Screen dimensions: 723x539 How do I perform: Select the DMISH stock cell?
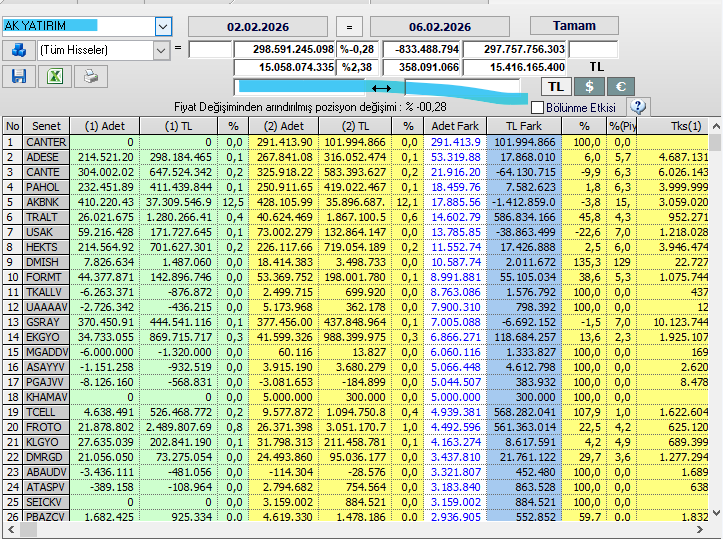(46, 262)
